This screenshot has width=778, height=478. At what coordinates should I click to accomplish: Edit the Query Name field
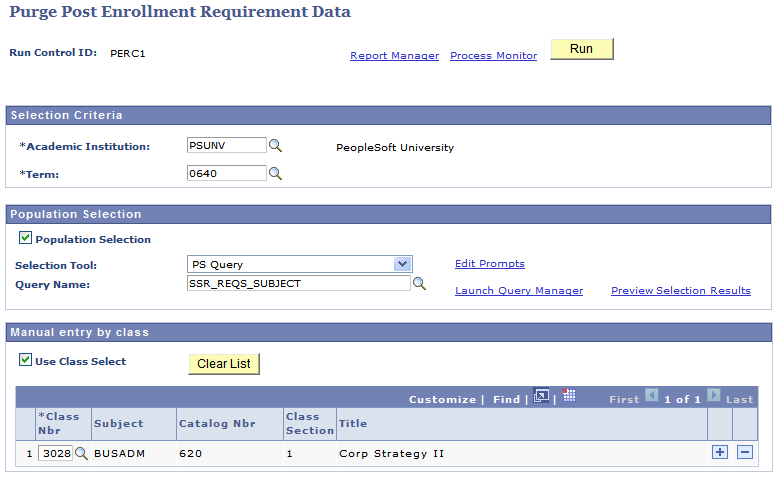click(x=299, y=283)
